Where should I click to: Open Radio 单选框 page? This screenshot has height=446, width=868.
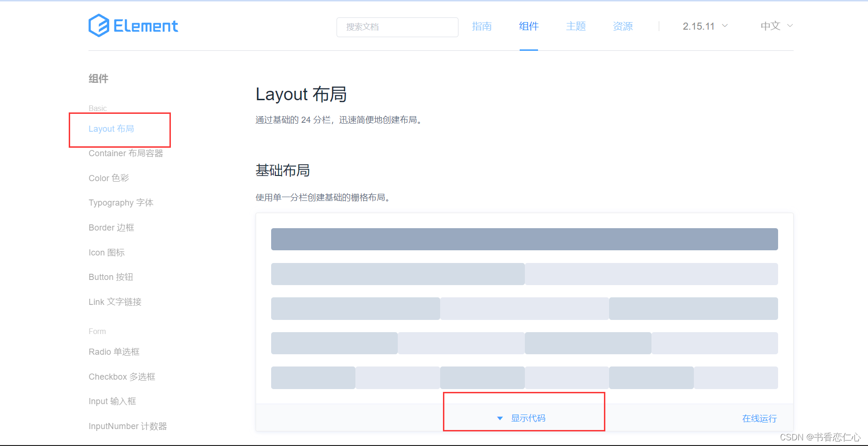point(114,352)
